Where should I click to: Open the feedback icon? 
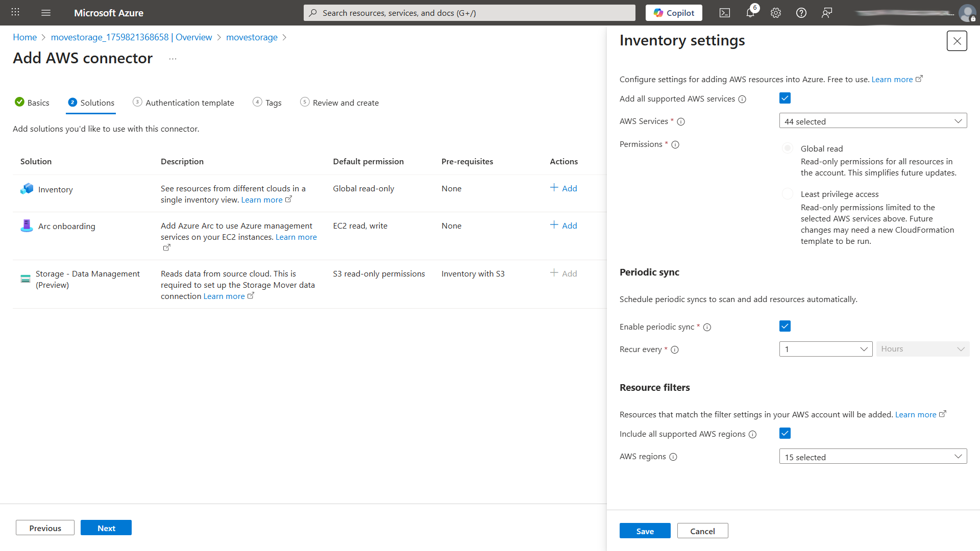pos(827,13)
